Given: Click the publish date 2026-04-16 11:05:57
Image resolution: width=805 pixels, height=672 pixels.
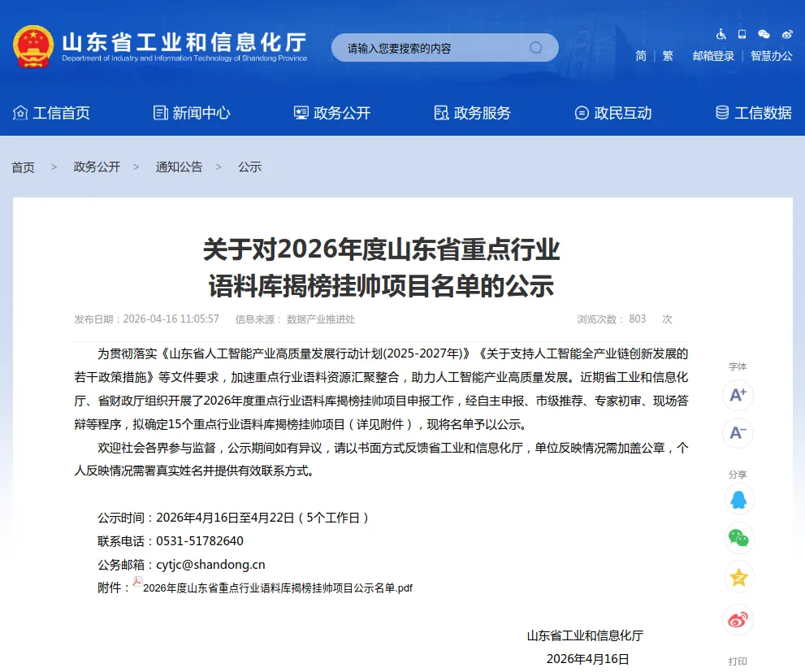Looking at the screenshot, I should pos(171,319).
